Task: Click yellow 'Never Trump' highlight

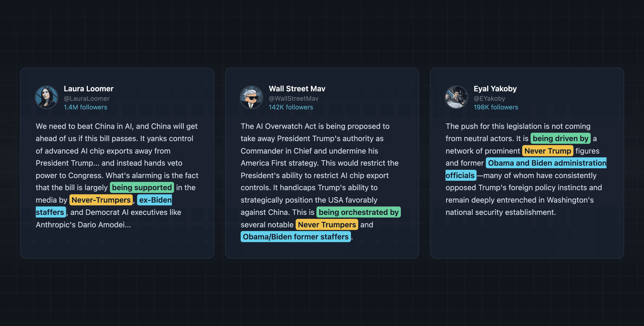Action: click(x=548, y=151)
